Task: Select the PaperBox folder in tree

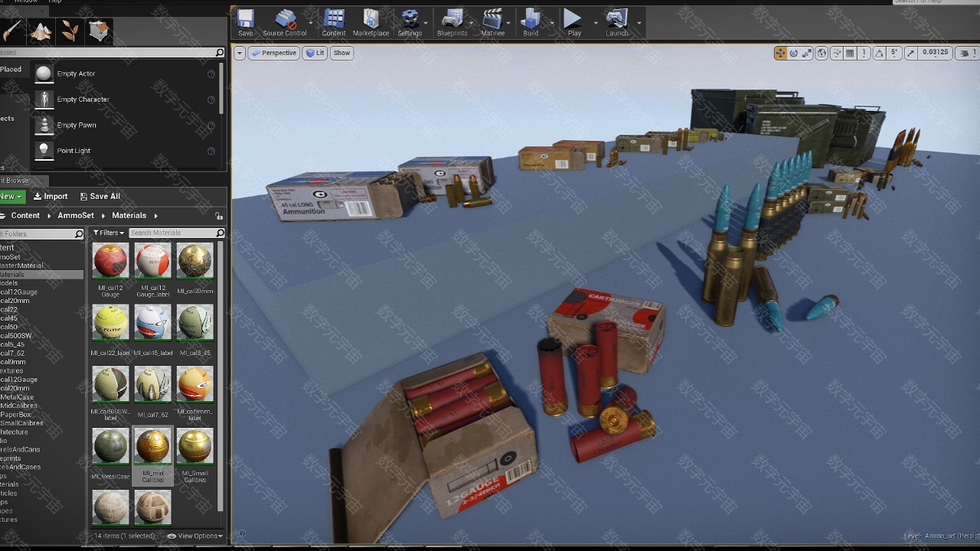Action: 15,415
